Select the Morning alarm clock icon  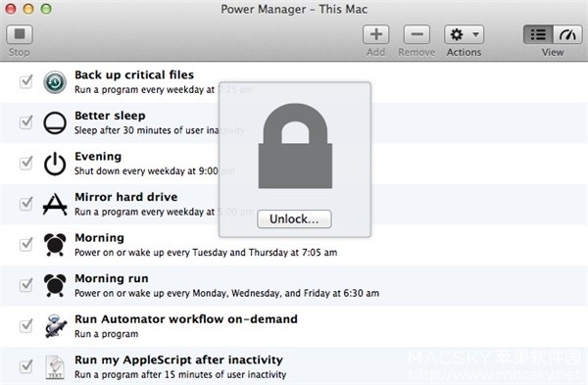point(55,244)
